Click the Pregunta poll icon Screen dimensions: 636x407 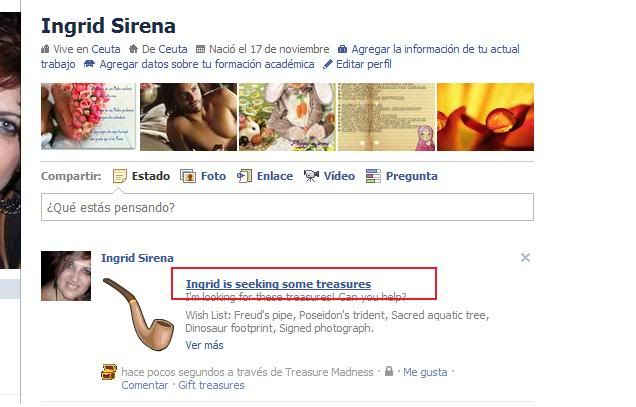(x=373, y=176)
